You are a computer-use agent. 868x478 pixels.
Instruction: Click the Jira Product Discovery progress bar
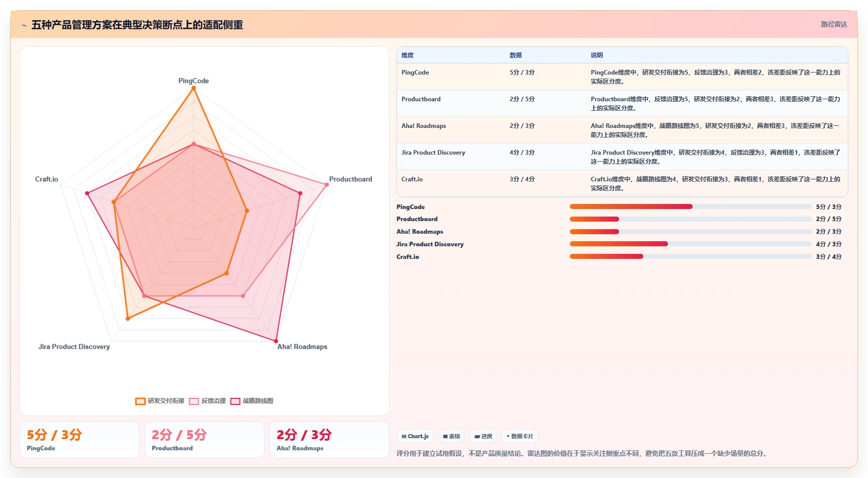(x=691, y=244)
